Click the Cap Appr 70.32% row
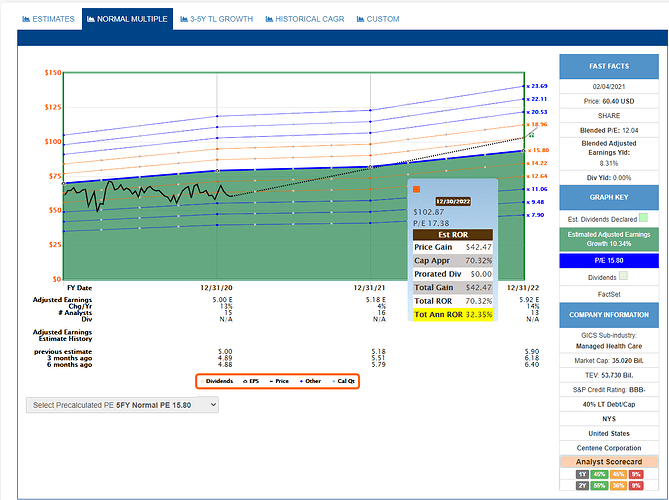669x500 pixels. pos(453,261)
